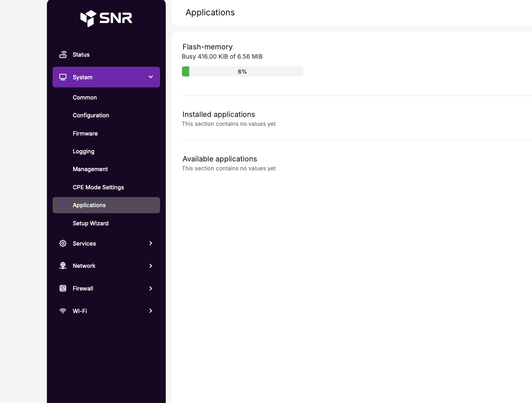Click the Firewall grid icon
This screenshot has height=403, width=532.
pos(63,288)
